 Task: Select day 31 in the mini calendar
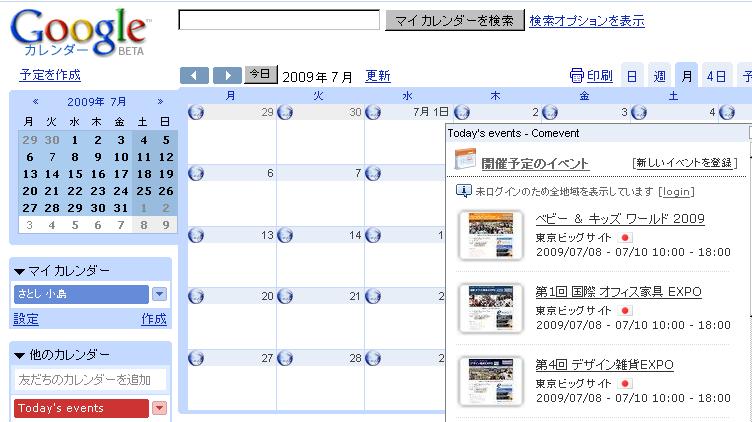point(120,208)
